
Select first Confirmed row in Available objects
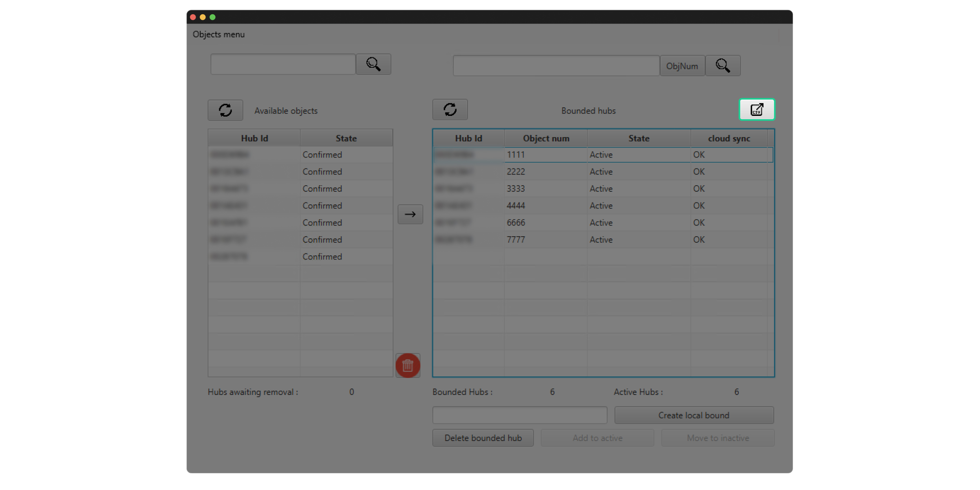(x=300, y=155)
